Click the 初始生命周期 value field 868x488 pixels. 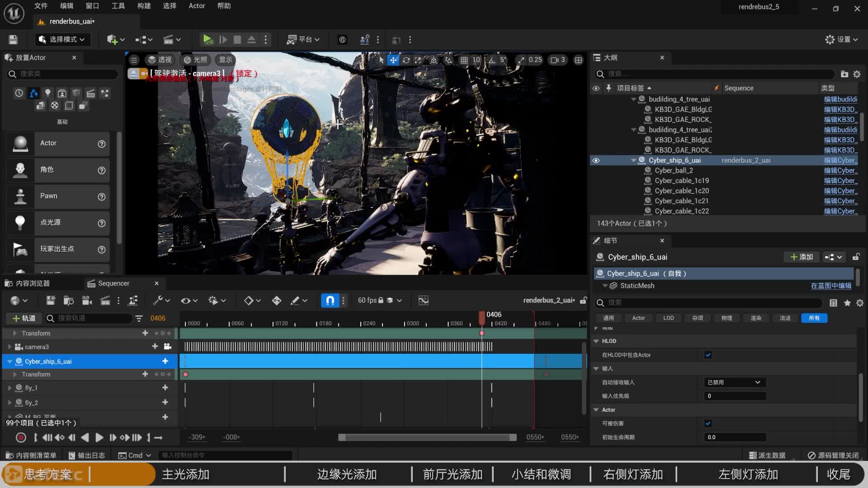click(735, 437)
